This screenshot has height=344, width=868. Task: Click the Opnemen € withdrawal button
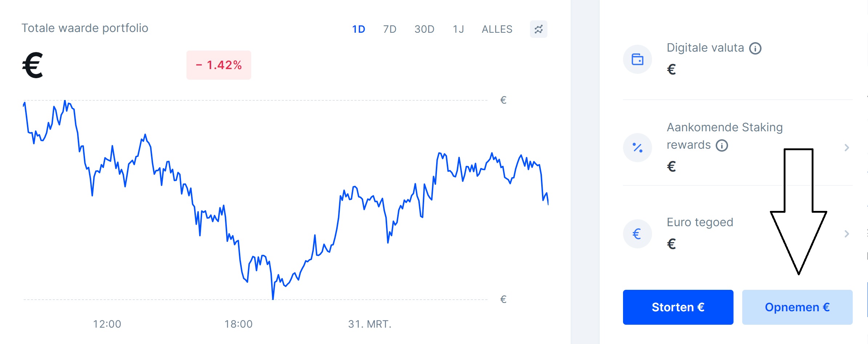coord(797,307)
